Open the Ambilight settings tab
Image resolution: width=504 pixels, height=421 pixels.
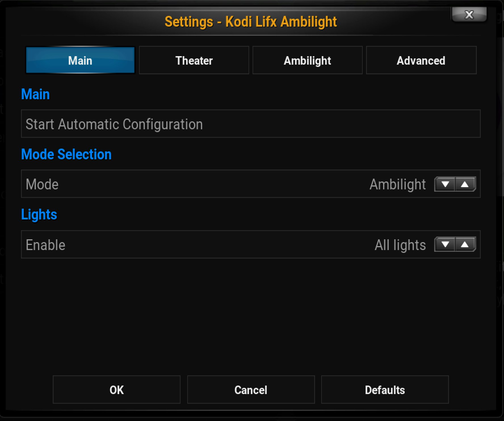coord(307,60)
